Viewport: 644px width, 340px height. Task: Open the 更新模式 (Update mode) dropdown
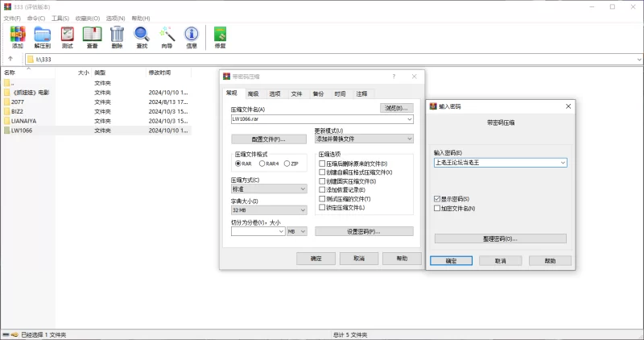(x=363, y=139)
